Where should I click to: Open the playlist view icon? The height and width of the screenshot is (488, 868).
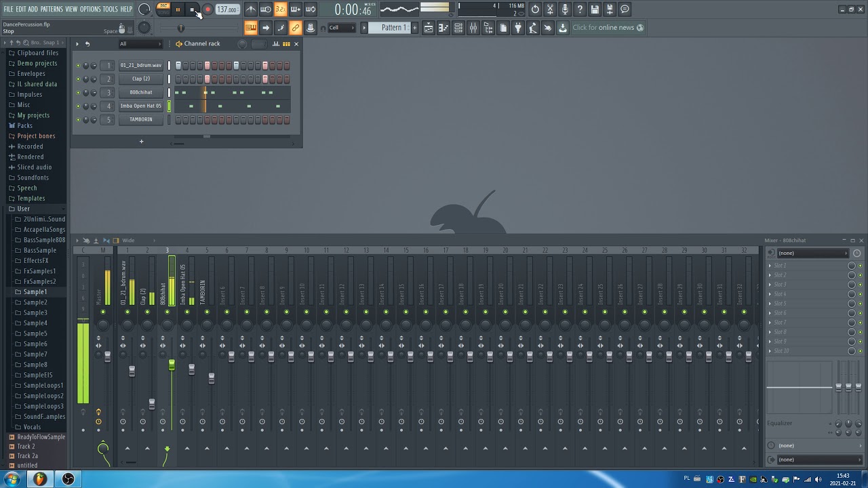429,28
